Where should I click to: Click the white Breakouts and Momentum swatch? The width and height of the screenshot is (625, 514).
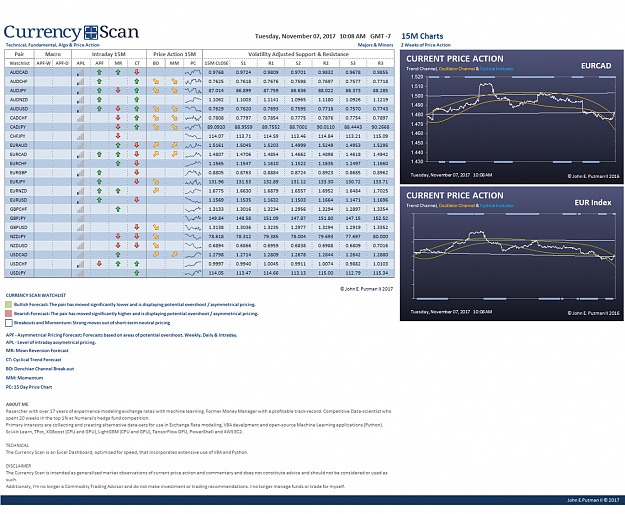click(x=9, y=323)
